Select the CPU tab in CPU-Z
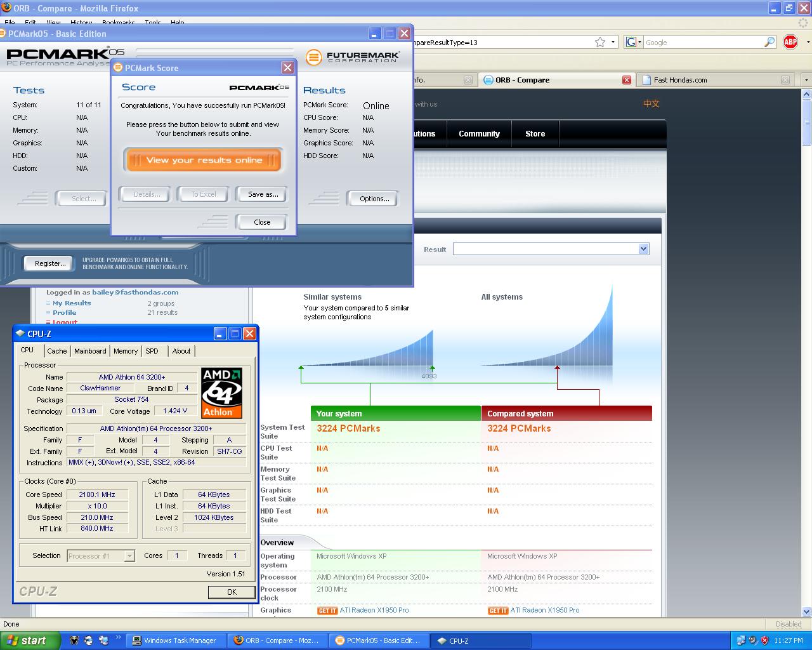Viewport: 812px width, 650px height. pos(27,350)
